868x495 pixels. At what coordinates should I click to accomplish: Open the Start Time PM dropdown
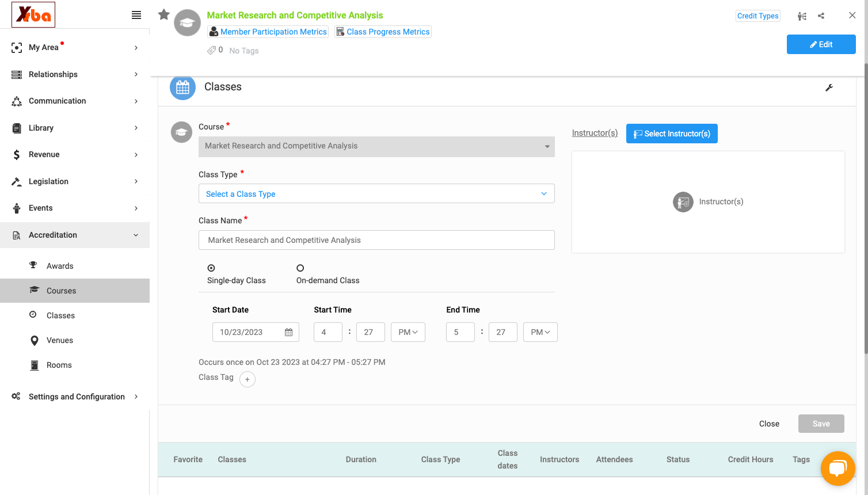pos(408,332)
